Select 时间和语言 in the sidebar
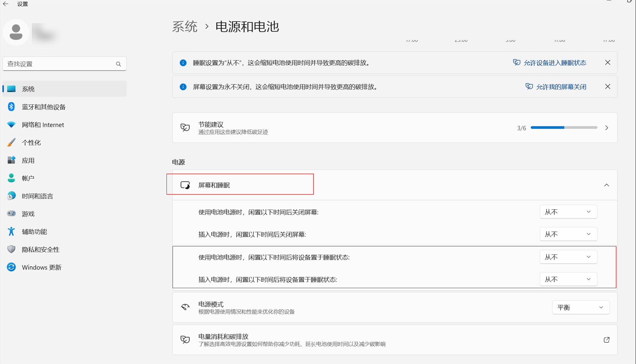 pyautogui.click(x=37, y=196)
